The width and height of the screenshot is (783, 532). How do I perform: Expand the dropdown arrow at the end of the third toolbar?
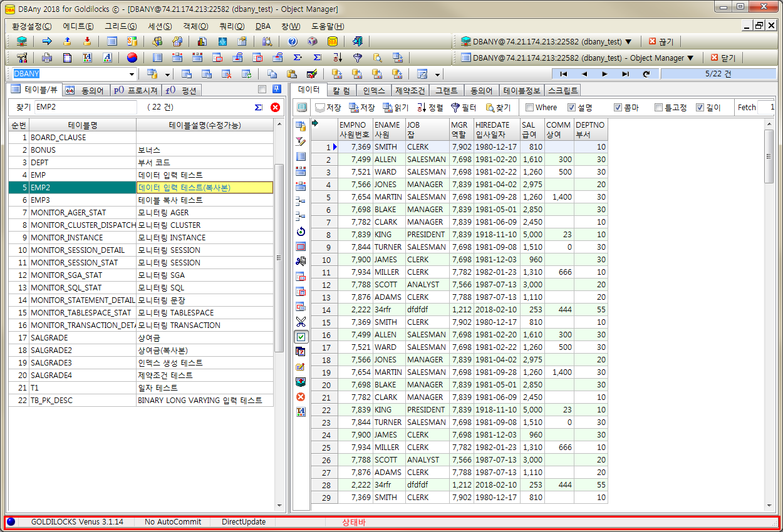coord(438,74)
